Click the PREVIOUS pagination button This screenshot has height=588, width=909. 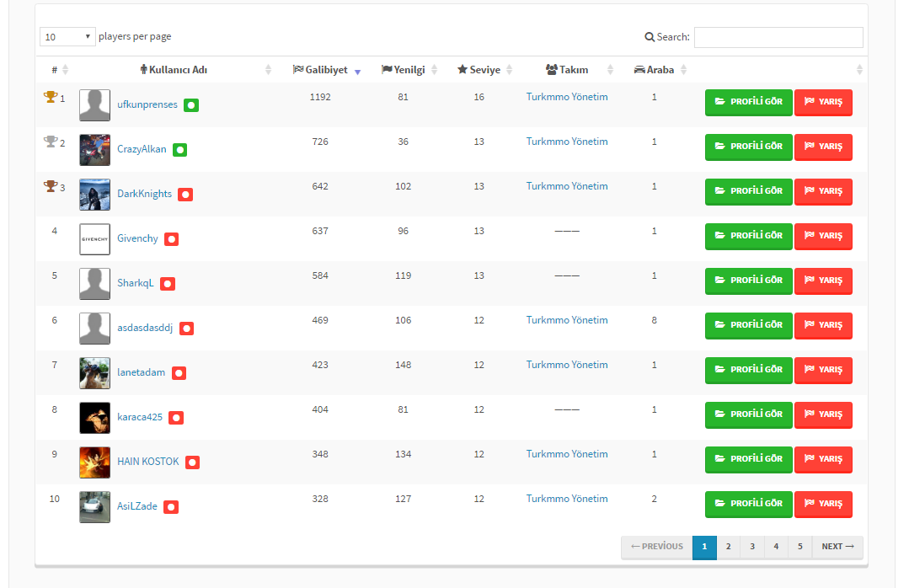pyautogui.click(x=657, y=547)
